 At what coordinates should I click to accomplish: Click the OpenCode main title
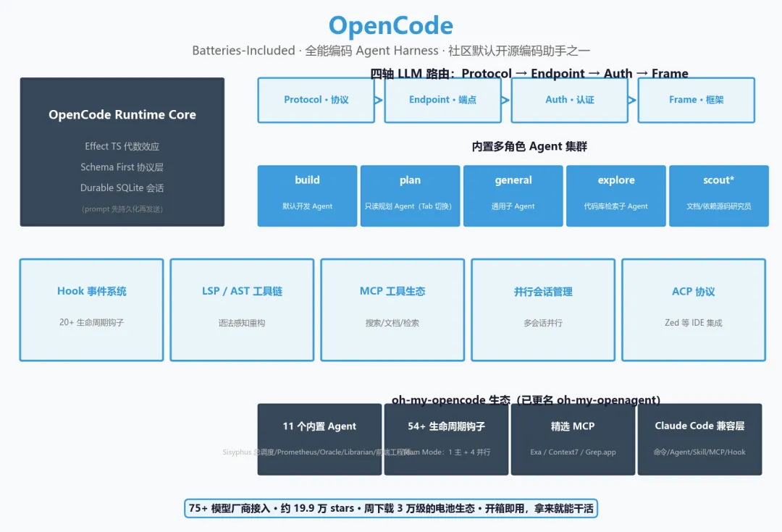pos(390,25)
